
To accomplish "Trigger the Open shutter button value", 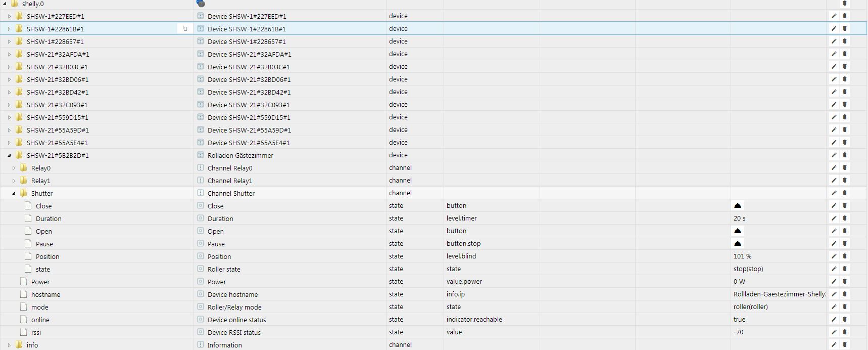I will tap(738, 231).
